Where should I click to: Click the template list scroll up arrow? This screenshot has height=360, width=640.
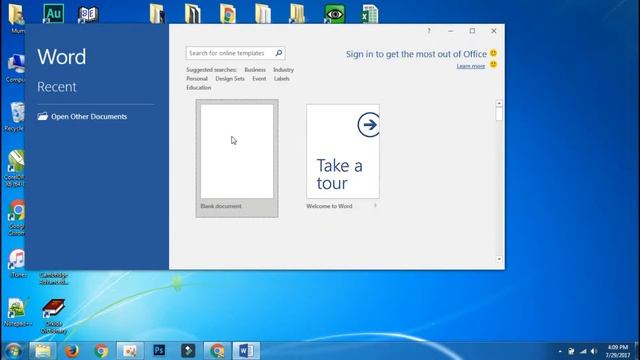tap(499, 103)
